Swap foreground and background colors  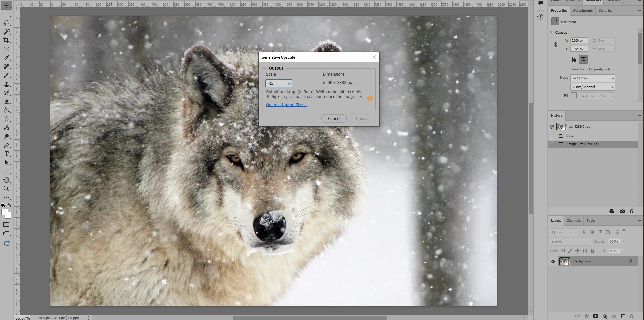tap(10, 205)
